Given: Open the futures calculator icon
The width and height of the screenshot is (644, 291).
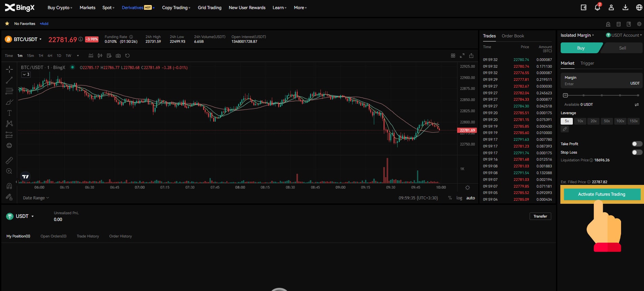Looking at the screenshot, I should click(x=618, y=24).
